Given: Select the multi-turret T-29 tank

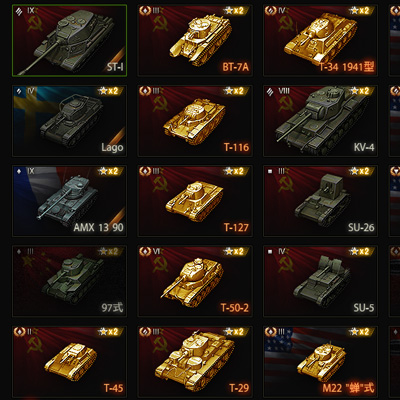Looking at the screenshot, I should 195,362.
